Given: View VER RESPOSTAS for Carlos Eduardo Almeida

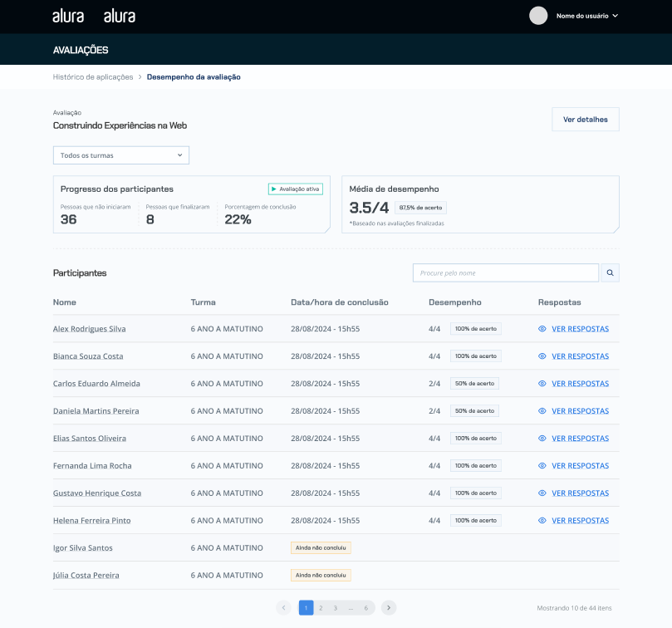Looking at the screenshot, I should 581,384.
